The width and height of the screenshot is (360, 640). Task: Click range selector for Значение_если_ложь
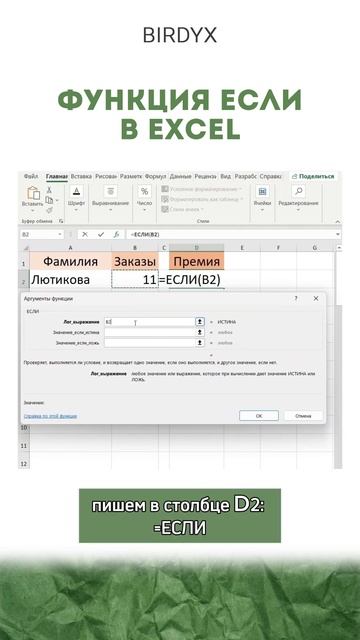(200, 343)
